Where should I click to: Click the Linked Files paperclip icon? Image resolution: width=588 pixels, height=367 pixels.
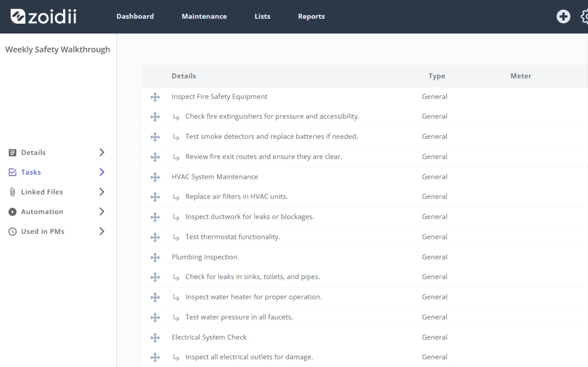(x=13, y=192)
